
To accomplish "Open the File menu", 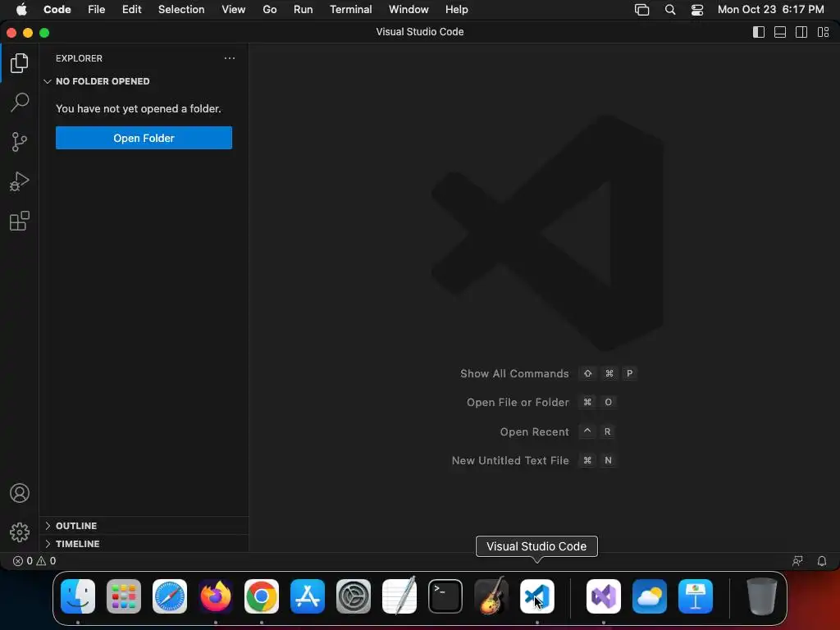I will pos(97,10).
